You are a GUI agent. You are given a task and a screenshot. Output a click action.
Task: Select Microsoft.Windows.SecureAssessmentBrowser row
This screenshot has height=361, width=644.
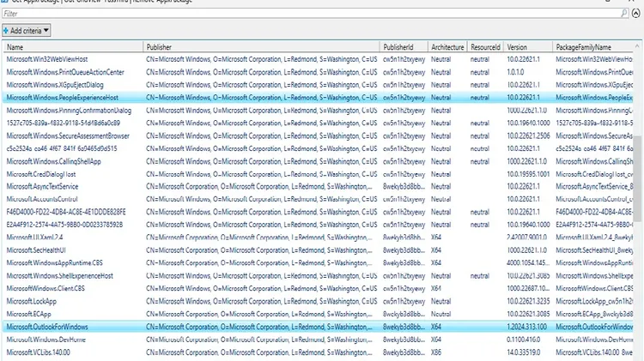tap(319, 135)
